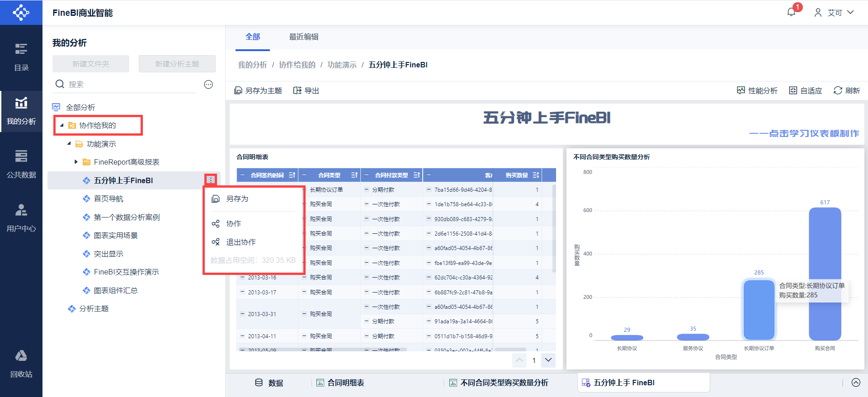Collapse the 2013-04-11 date row

[x=242, y=336]
